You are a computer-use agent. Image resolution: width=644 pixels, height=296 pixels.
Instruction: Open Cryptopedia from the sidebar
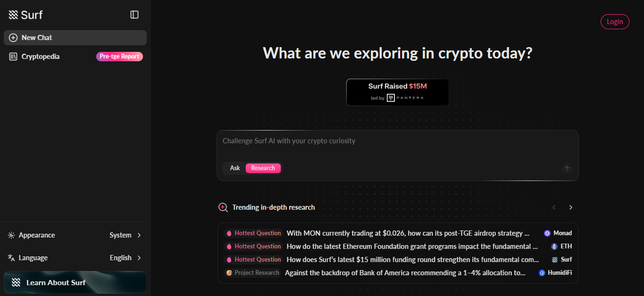tap(41, 57)
